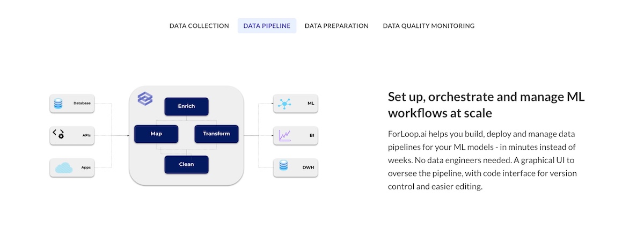Click the Database label text
644x234 pixels.
[x=82, y=103]
